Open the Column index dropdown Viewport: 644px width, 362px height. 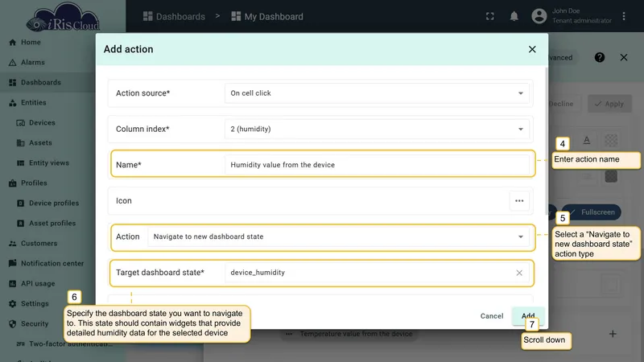[x=377, y=129]
